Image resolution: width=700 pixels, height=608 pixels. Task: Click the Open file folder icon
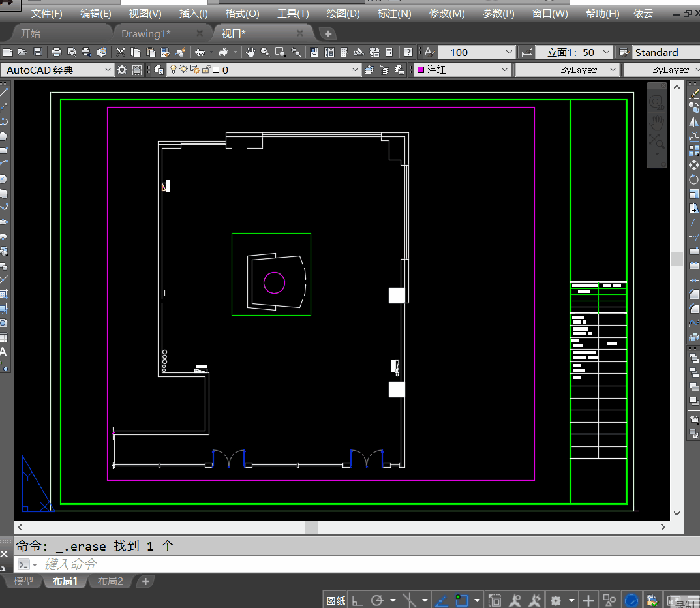[x=23, y=52]
